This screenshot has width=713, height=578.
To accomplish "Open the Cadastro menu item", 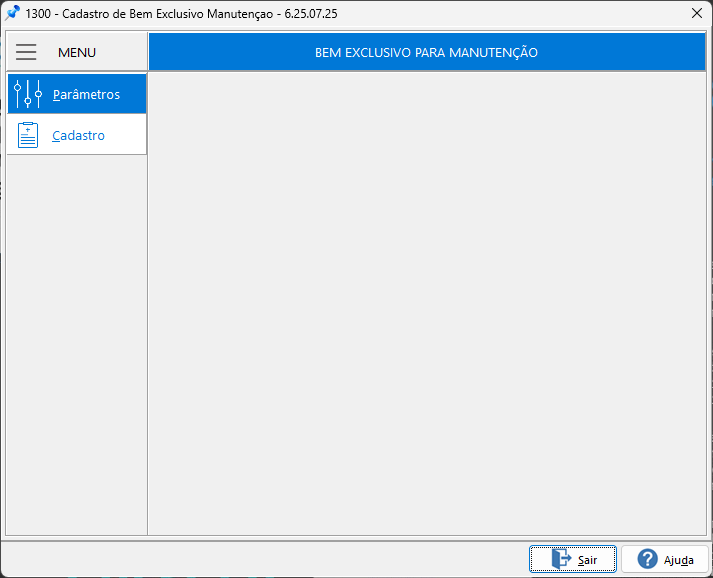I will pos(77,135).
